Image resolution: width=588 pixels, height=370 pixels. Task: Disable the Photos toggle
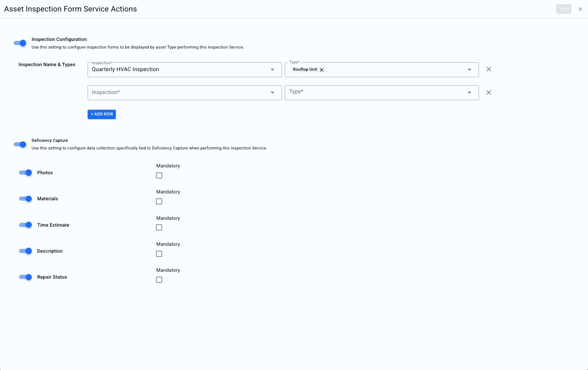tap(26, 173)
